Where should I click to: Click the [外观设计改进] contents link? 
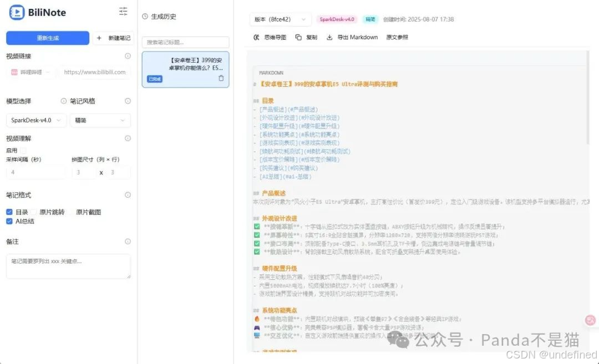click(x=299, y=118)
